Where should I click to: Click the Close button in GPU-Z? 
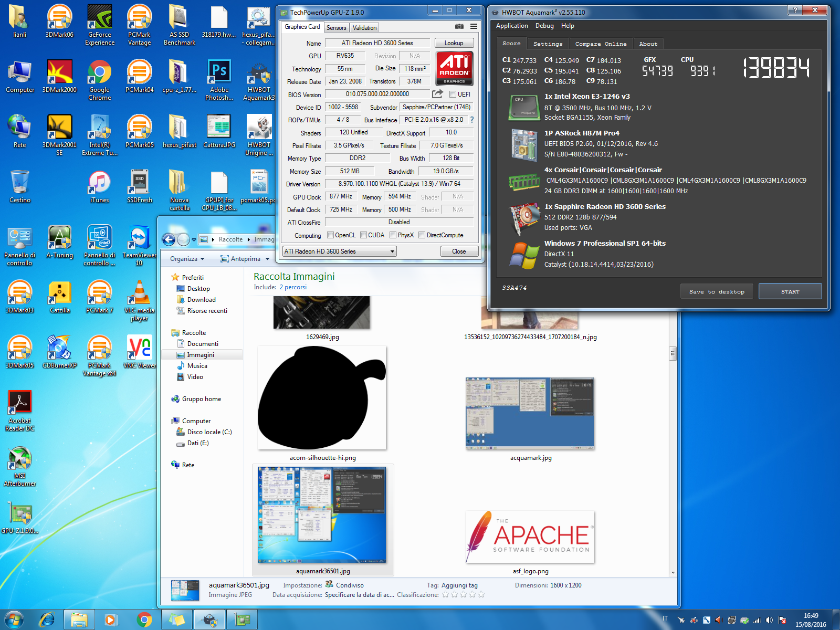click(x=459, y=251)
